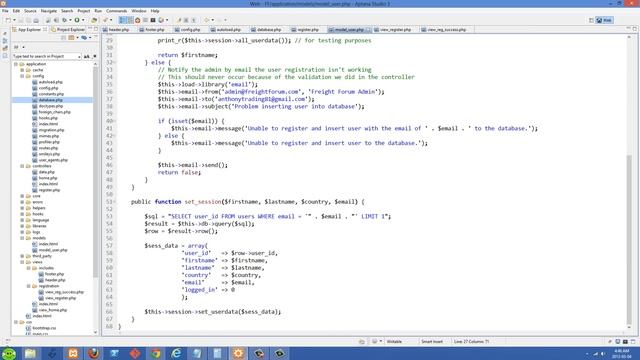
Task: Collapse the registration folder
Action: point(29,286)
